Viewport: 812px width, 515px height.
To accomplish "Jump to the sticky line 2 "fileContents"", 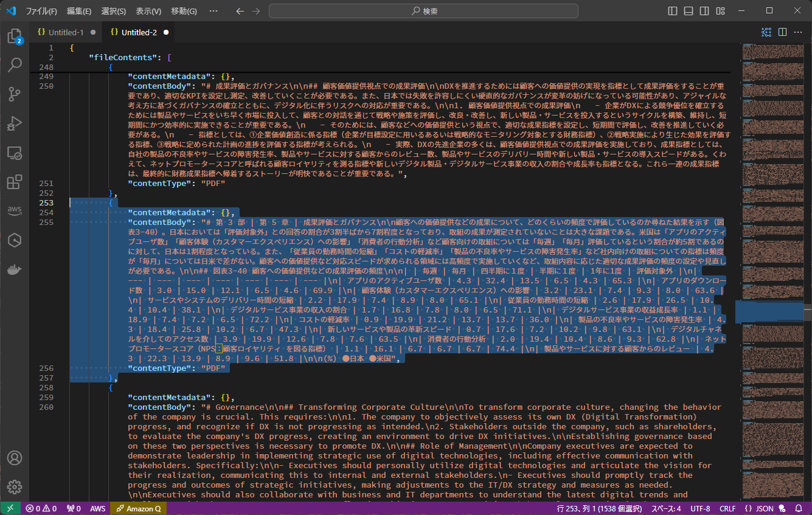I will point(129,58).
